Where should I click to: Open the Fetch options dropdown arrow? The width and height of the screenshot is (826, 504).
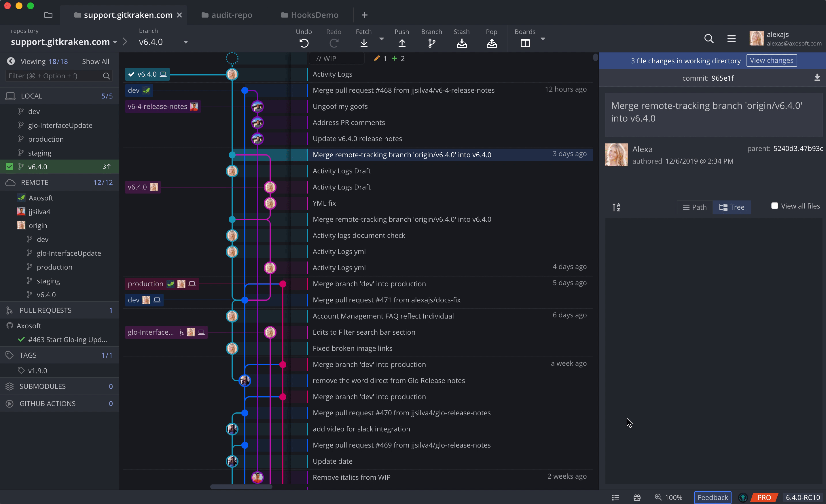pyautogui.click(x=381, y=39)
